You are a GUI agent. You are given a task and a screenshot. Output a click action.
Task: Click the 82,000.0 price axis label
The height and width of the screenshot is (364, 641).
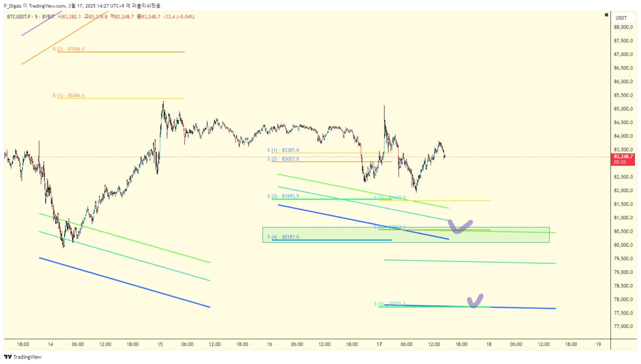tap(623, 191)
